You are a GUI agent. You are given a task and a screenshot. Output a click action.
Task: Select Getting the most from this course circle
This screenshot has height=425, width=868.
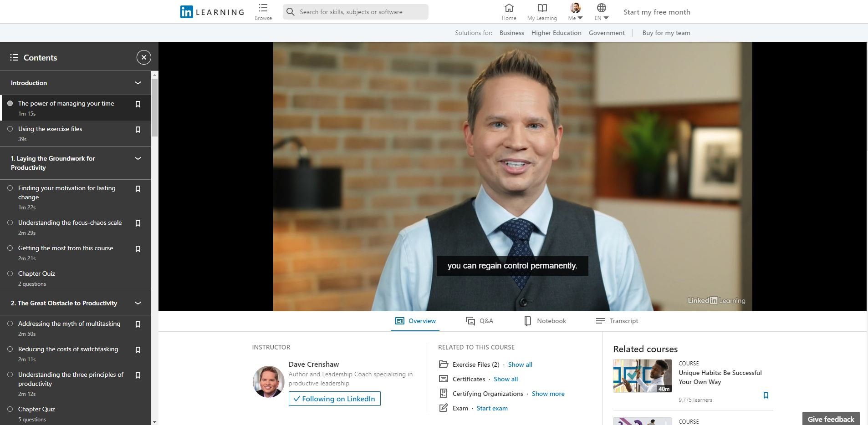click(x=10, y=248)
